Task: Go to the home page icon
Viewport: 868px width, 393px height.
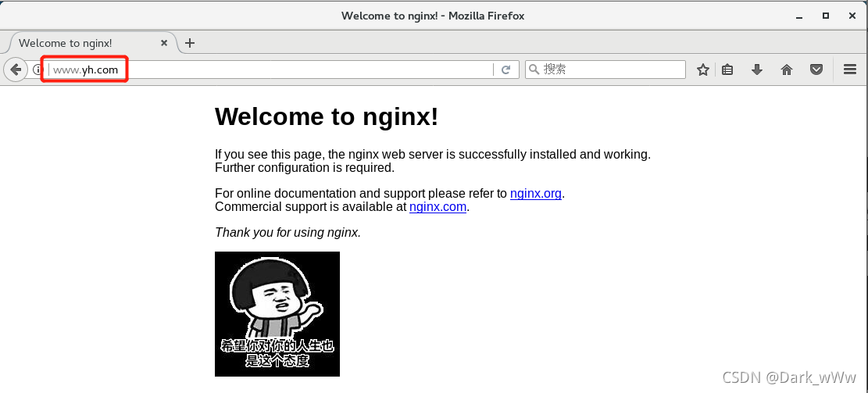Action: [787, 70]
